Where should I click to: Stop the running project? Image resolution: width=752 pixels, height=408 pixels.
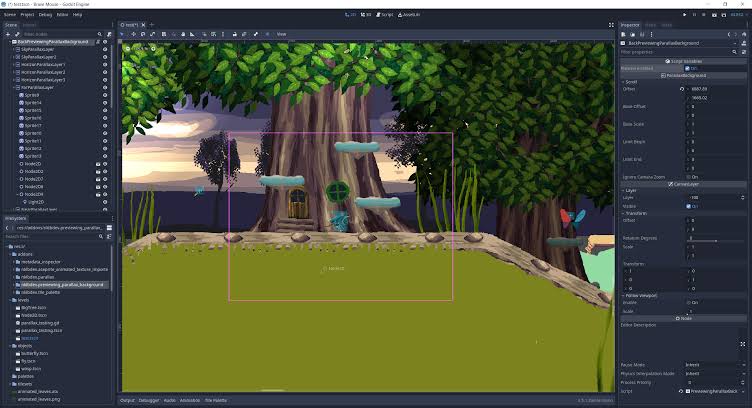(x=704, y=15)
